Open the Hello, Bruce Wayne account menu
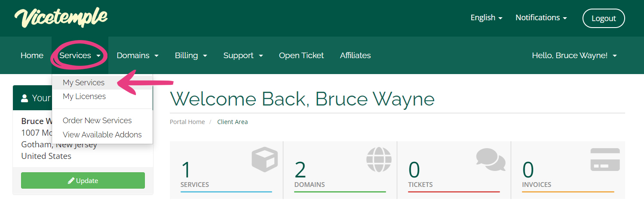Image resolution: width=644 pixels, height=205 pixels. 574,56
